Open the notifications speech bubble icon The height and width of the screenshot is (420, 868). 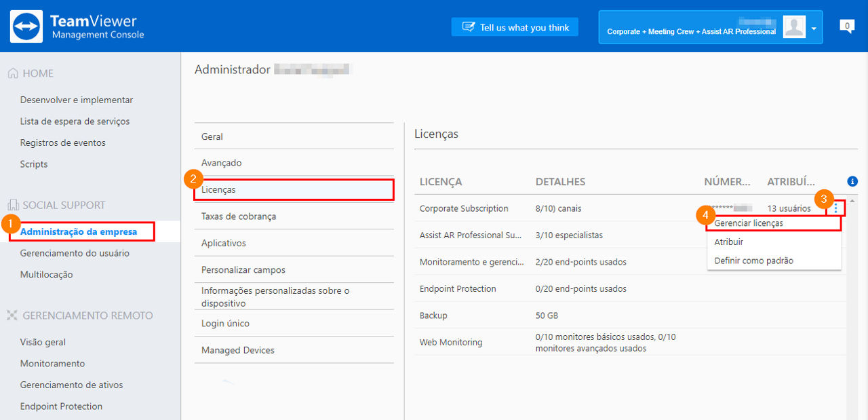[x=846, y=26]
